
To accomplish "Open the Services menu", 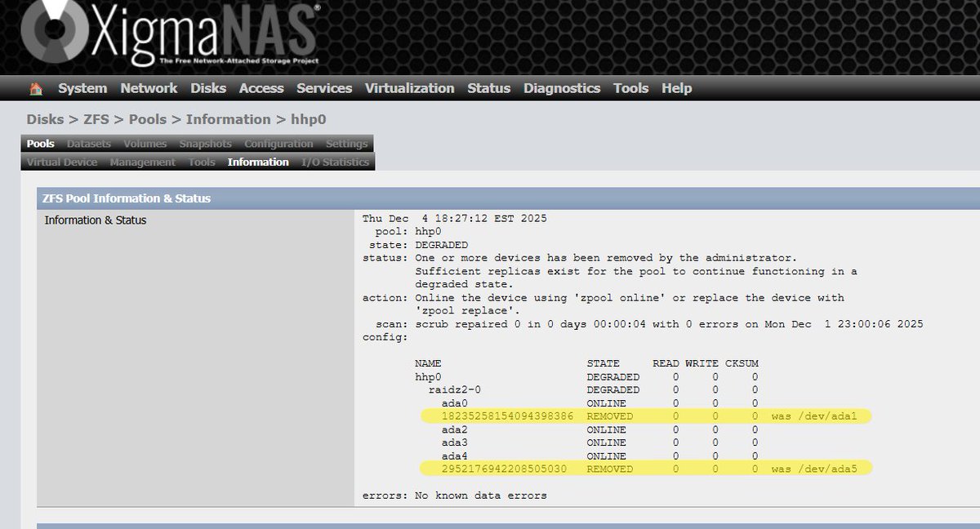I will 324,88.
